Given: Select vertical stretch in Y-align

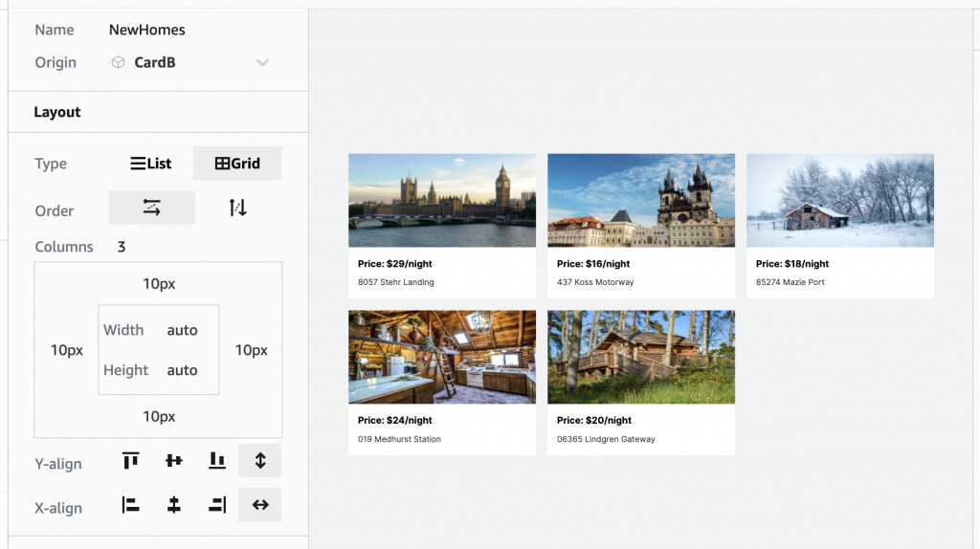Looking at the screenshot, I should [259, 461].
